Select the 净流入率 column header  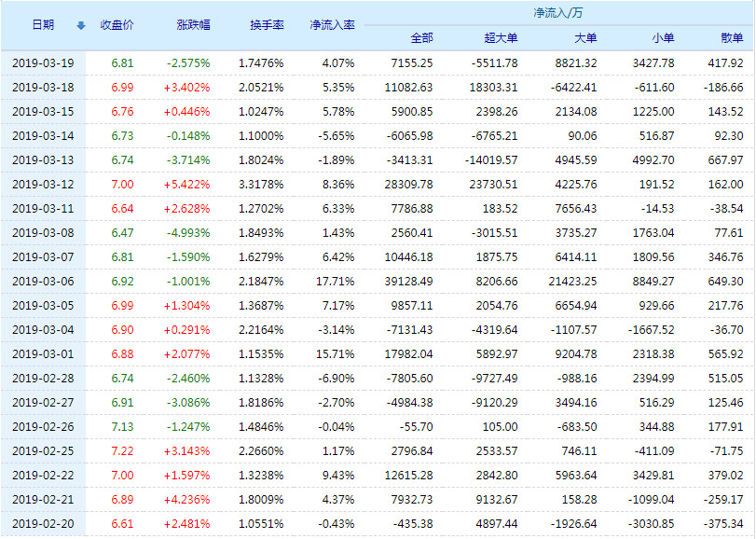click(332, 25)
